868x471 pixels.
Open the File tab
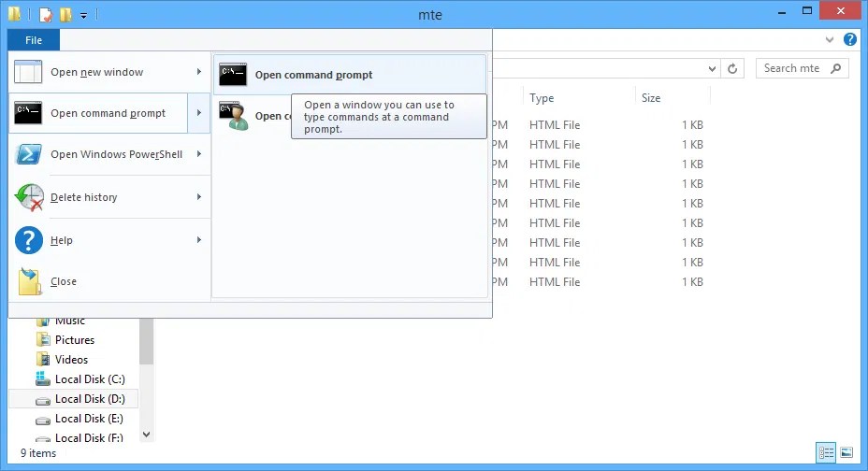click(x=34, y=40)
